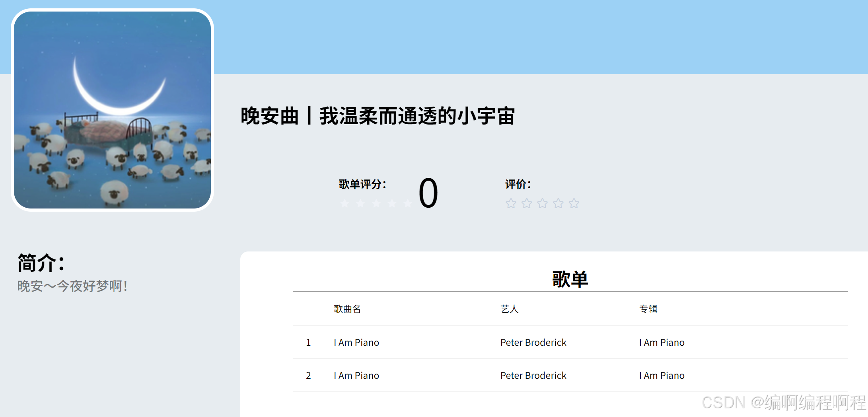
Task: Click the first star under 歌单评分
Action: pyautogui.click(x=345, y=203)
